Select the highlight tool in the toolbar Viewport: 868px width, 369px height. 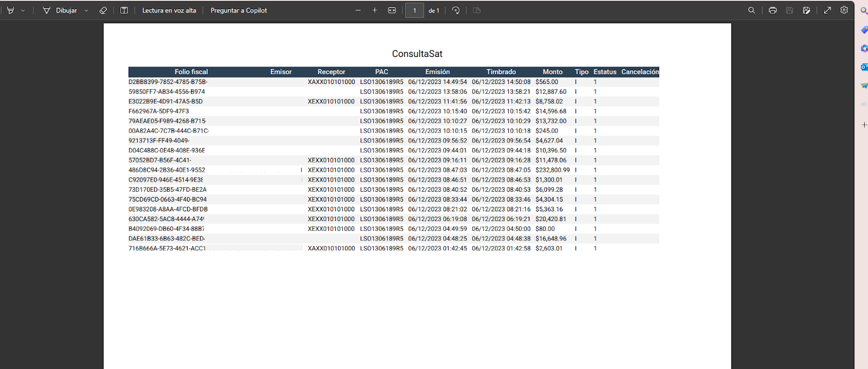[x=10, y=10]
